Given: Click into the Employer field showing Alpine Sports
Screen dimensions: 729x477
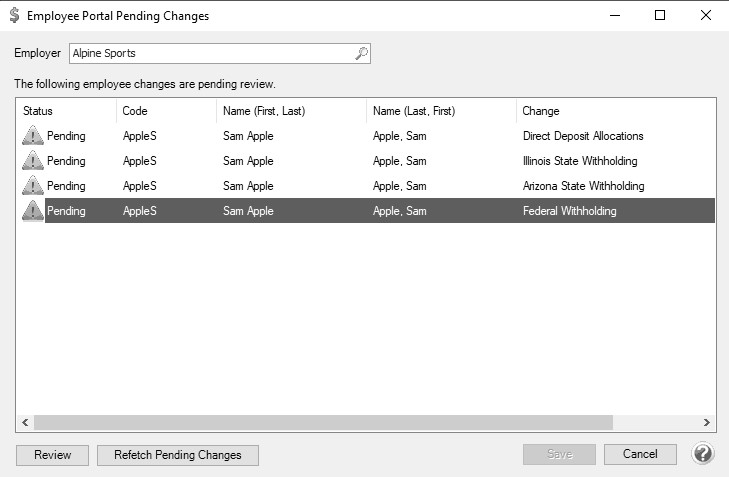Looking at the screenshot, I should point(219,53).
